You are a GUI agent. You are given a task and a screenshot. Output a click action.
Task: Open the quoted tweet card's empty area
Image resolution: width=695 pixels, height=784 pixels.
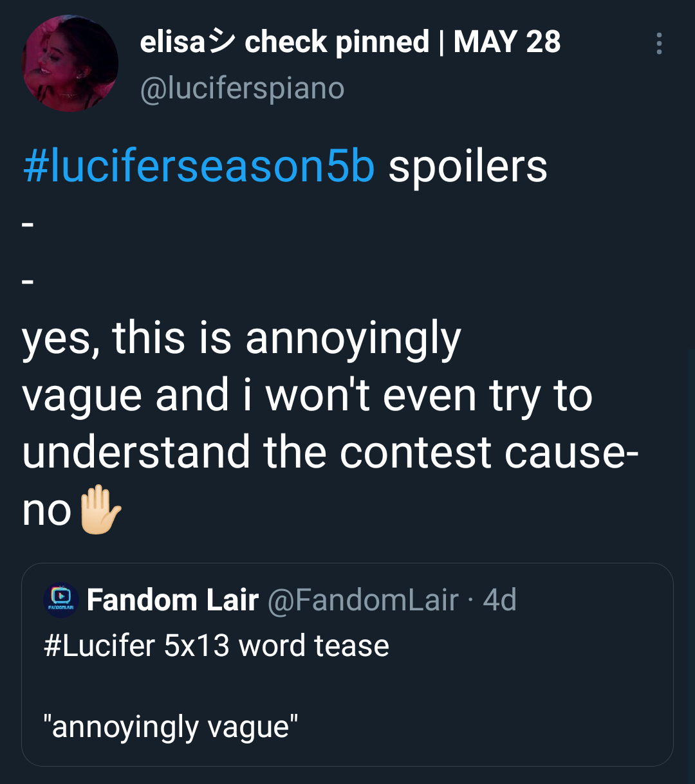(515, 695)
